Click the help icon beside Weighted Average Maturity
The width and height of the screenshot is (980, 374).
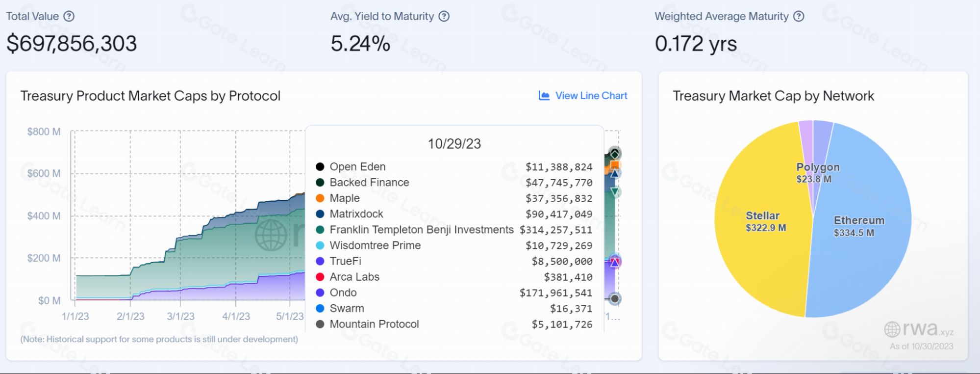799,16
